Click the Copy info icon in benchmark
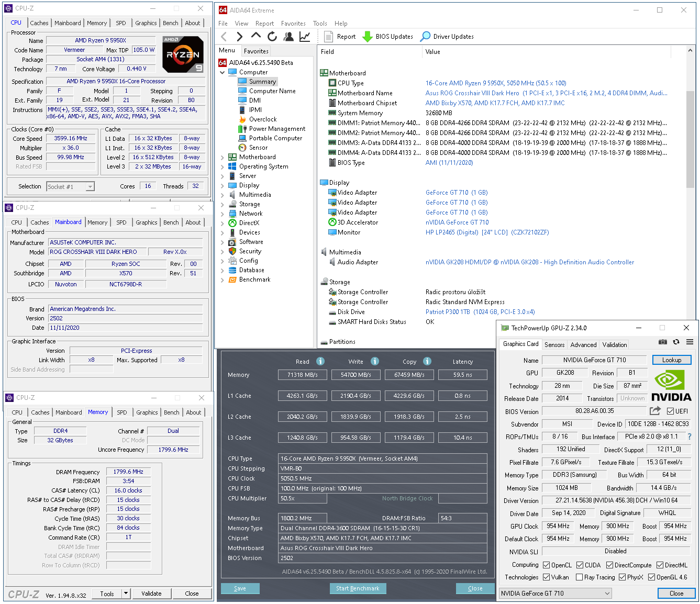This screenshot has height=604, width=700. click(427, 361)
